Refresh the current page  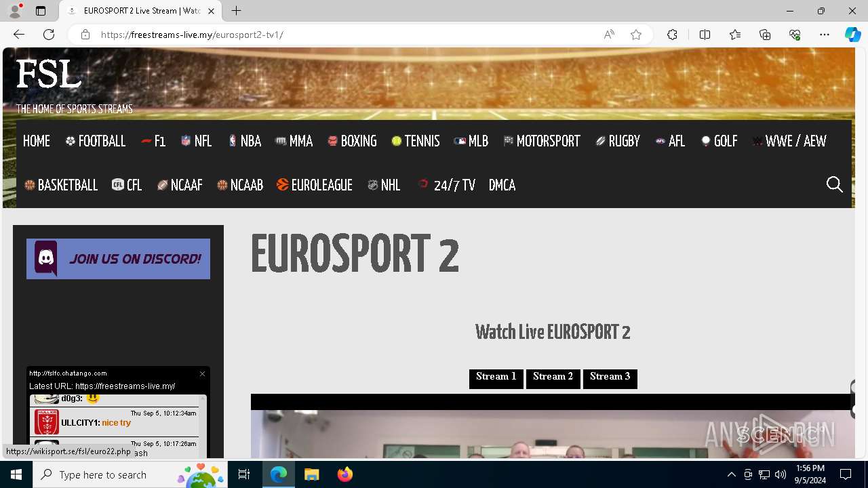coord(49,35)
